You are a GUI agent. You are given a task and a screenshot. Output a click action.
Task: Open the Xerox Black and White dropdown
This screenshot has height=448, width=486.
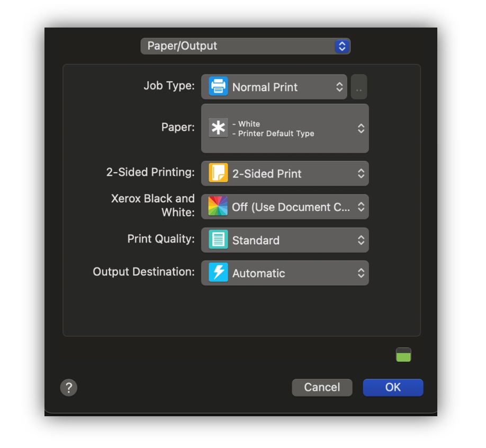(x=285, y=207)
